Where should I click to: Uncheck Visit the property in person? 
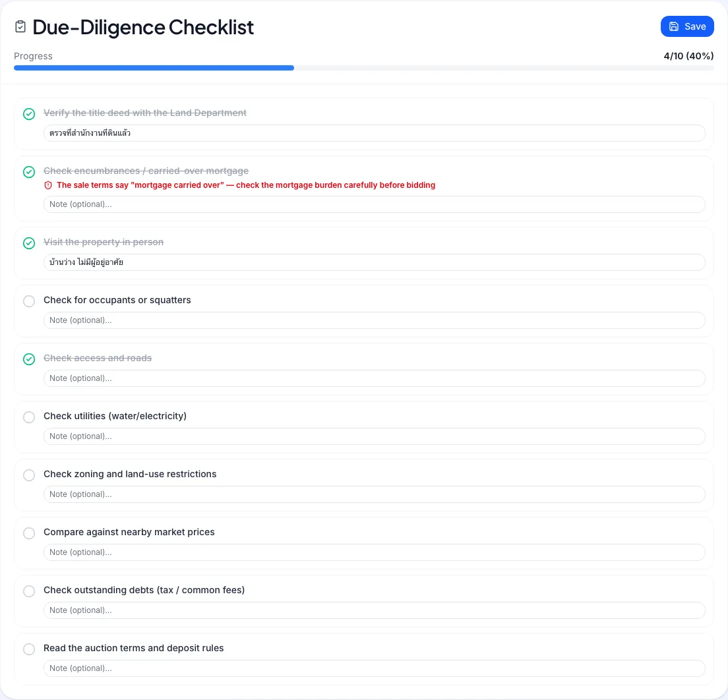29,243
